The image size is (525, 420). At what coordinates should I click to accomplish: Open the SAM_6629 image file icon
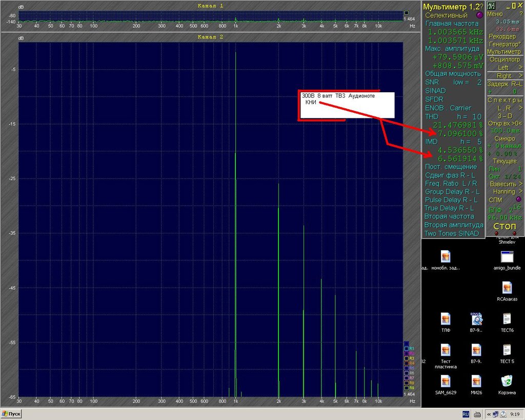click(x=446, y=385)
